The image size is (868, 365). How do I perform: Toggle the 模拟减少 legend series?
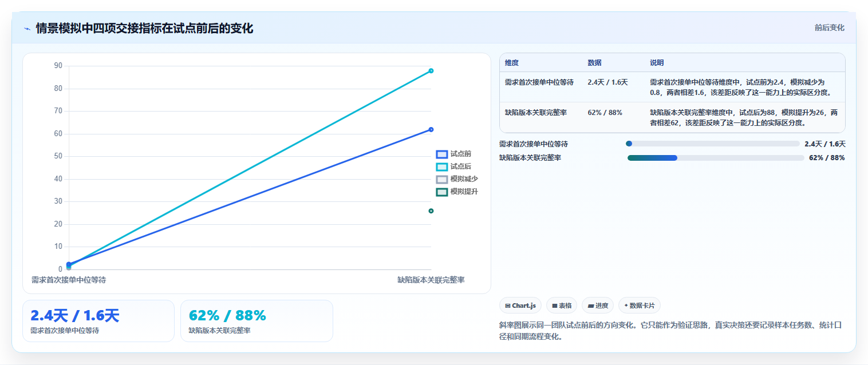(457, 179)
